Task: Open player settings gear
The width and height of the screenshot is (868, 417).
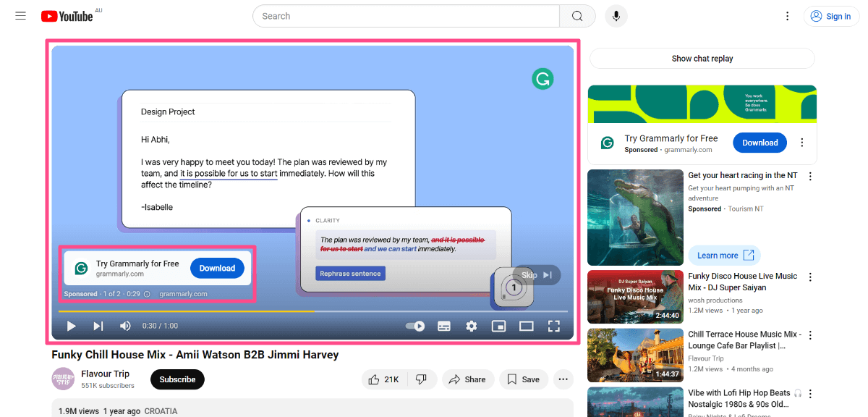Action: 472,327
